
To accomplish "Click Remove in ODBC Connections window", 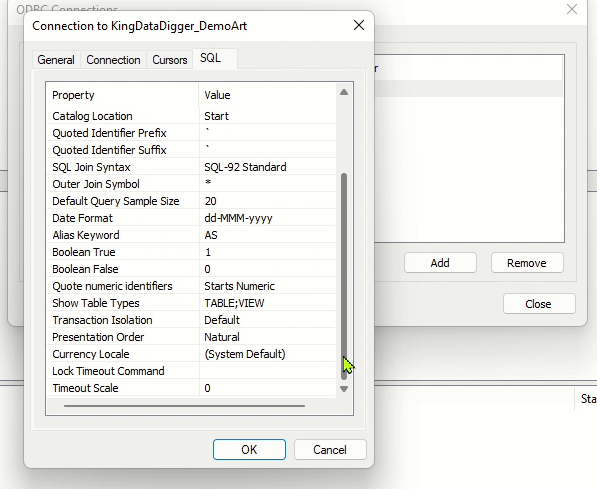I will pos(527,263).
